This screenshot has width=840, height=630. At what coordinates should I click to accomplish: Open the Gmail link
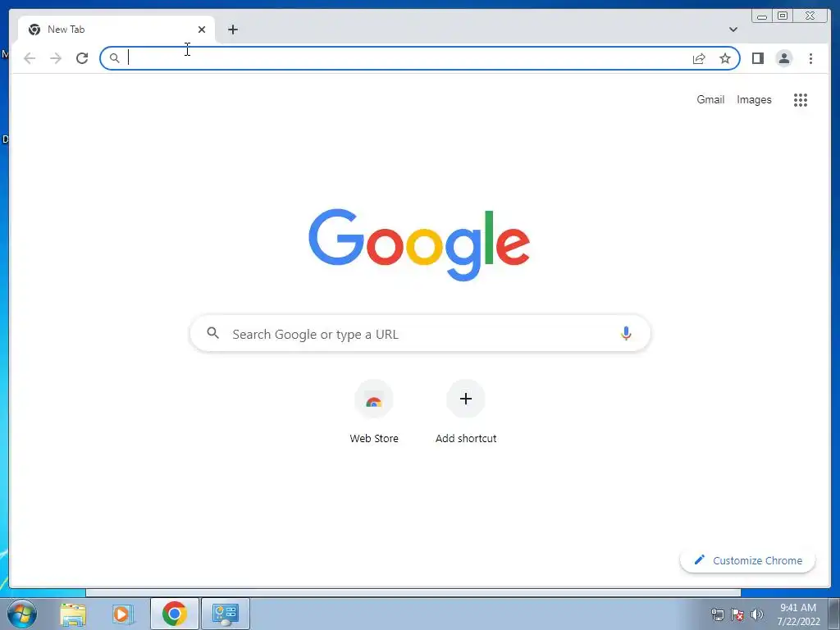pos(710,99)
